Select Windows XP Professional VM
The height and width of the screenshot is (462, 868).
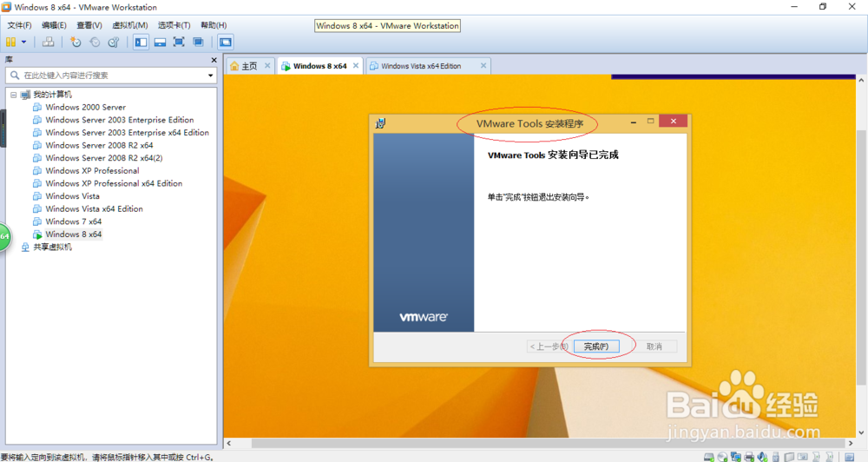pos(92,171)
